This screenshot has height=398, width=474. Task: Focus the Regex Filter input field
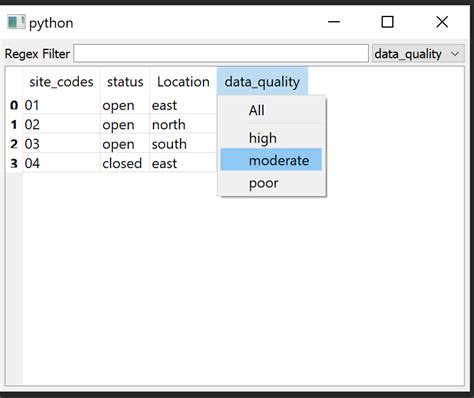(221, 53)
